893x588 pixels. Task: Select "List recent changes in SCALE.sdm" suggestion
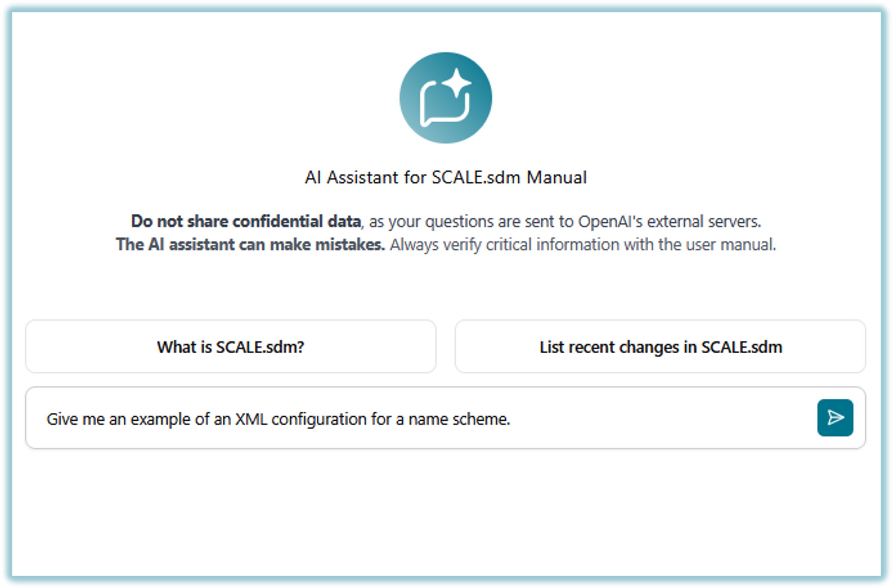660,347
